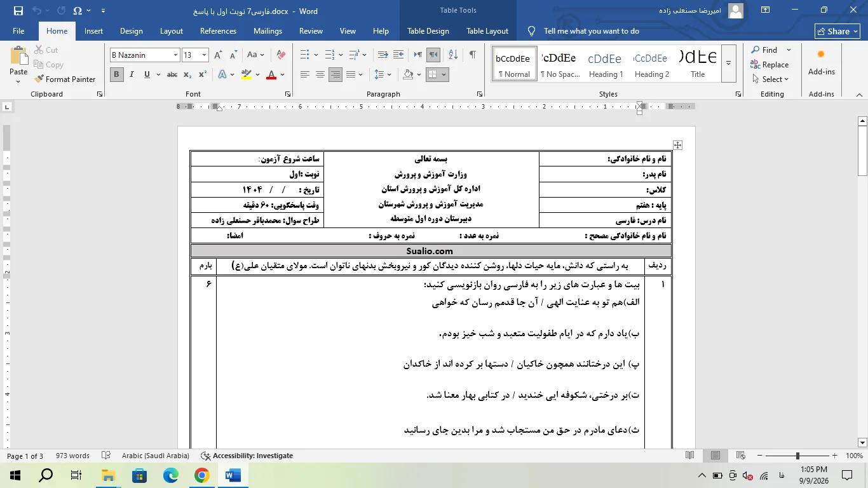This screenshot has width=868, height=488.
Task: Click the Paste clipboard icon
Action: coord(18,57)
